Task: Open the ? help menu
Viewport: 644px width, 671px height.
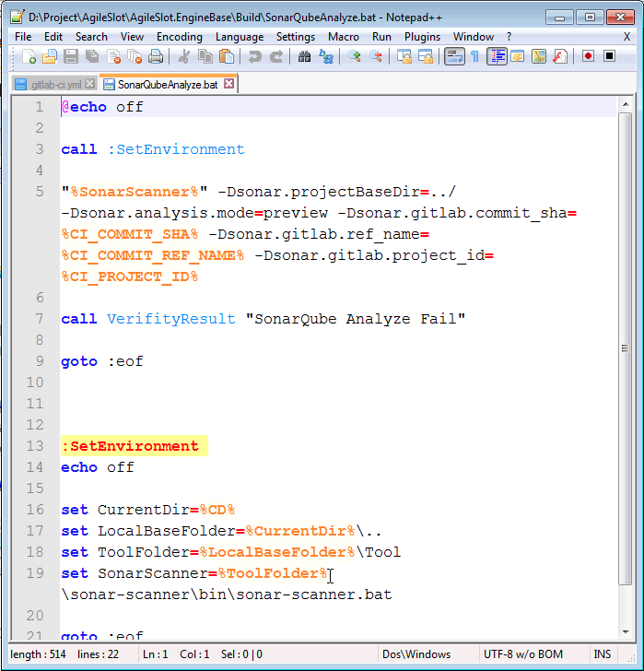Action: click(x=509, y=37)
